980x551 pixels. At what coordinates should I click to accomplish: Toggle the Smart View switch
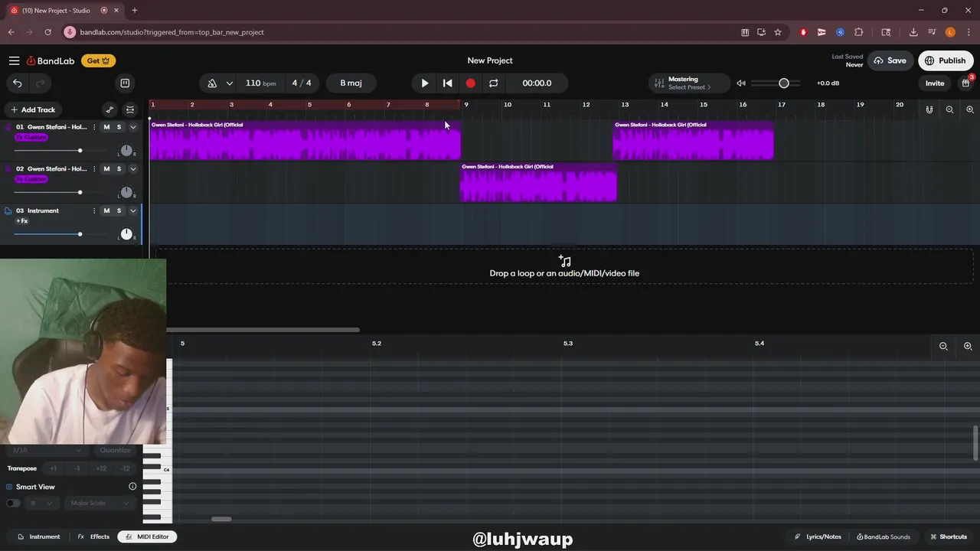13,503
